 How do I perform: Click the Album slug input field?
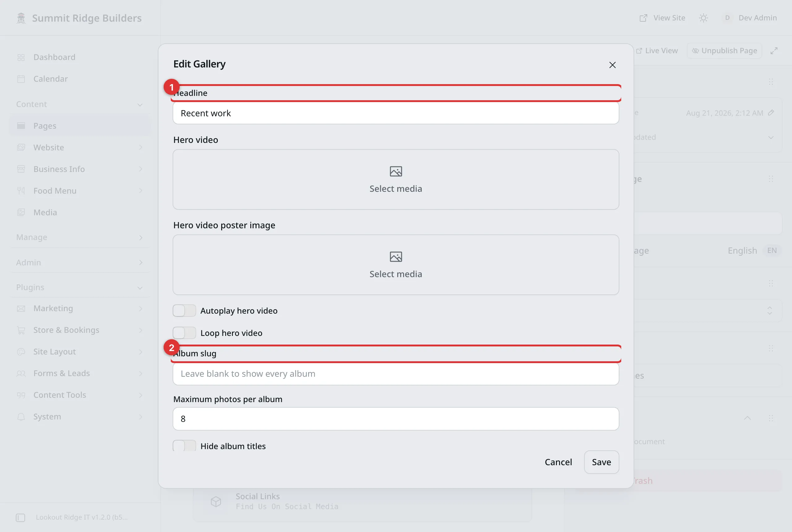[x=396, y=374]
